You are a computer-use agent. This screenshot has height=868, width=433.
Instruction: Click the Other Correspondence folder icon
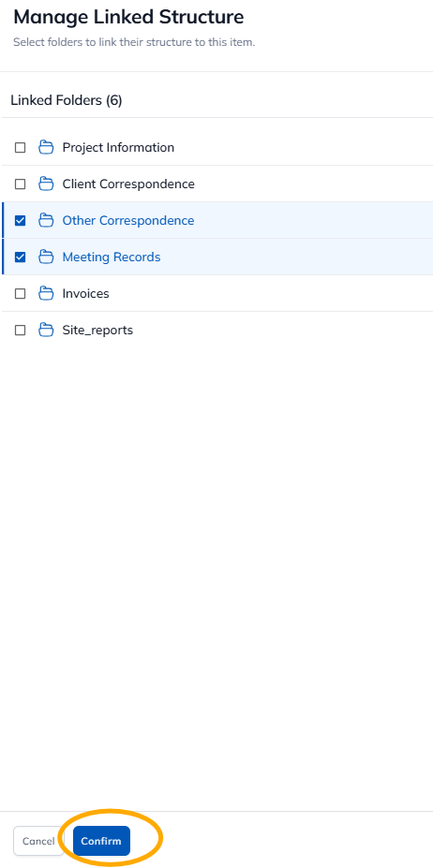[x=46, y=220]
